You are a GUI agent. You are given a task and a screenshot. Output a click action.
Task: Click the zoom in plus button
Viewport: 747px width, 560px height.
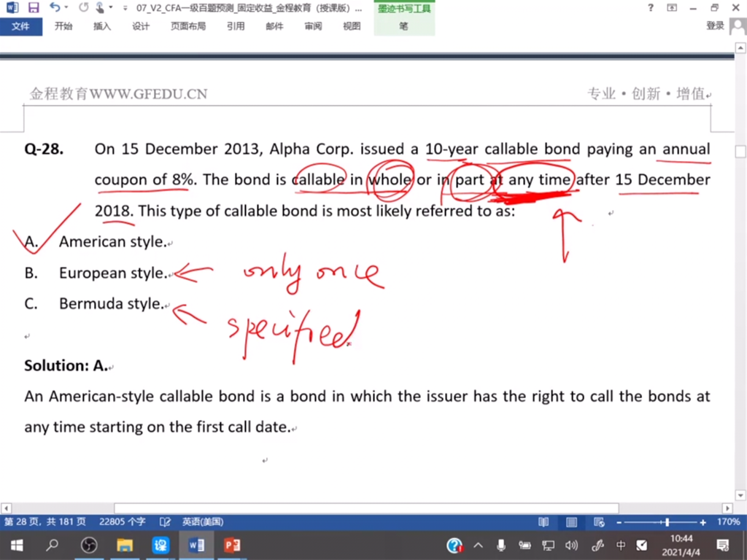703,522
